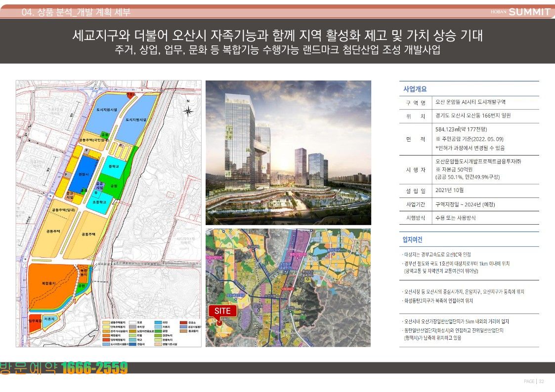Click the main slide title about 세교지구
Image resolution: width=555 pixels, height=392 pixels.
[278, 35]
